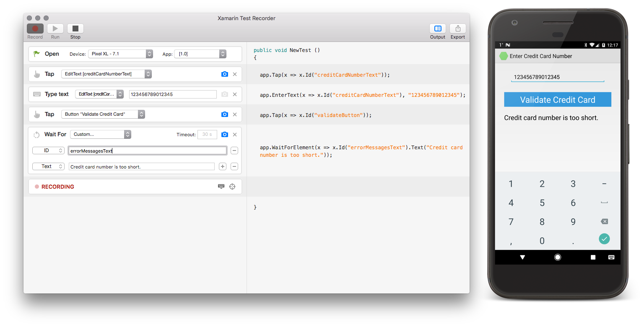This screenshot has height=327, width=644.
Task: Tap the minus key on phone keypad
Action: [x=604, y=184]
